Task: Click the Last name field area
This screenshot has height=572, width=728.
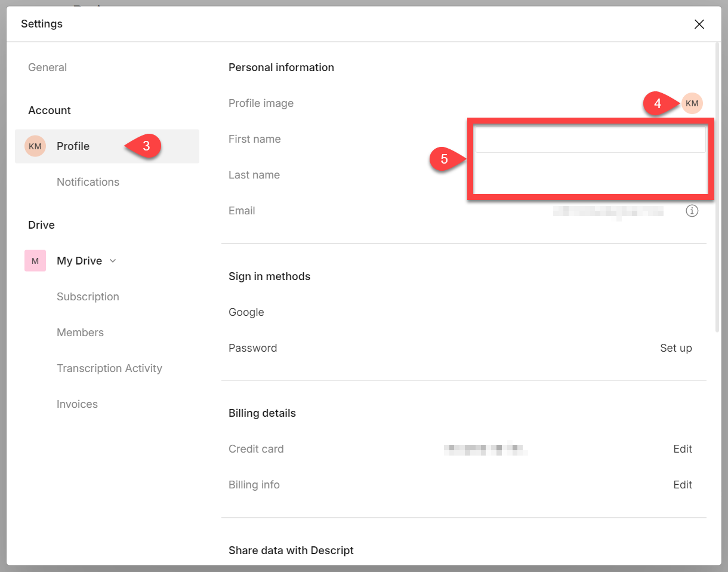Action: coord(590,176)
